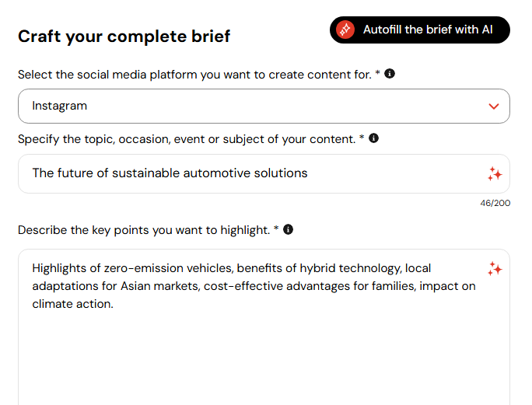Click the red sparkle icon inside Autofill button
Screen dimensions: 532x405
click(345, 30)
